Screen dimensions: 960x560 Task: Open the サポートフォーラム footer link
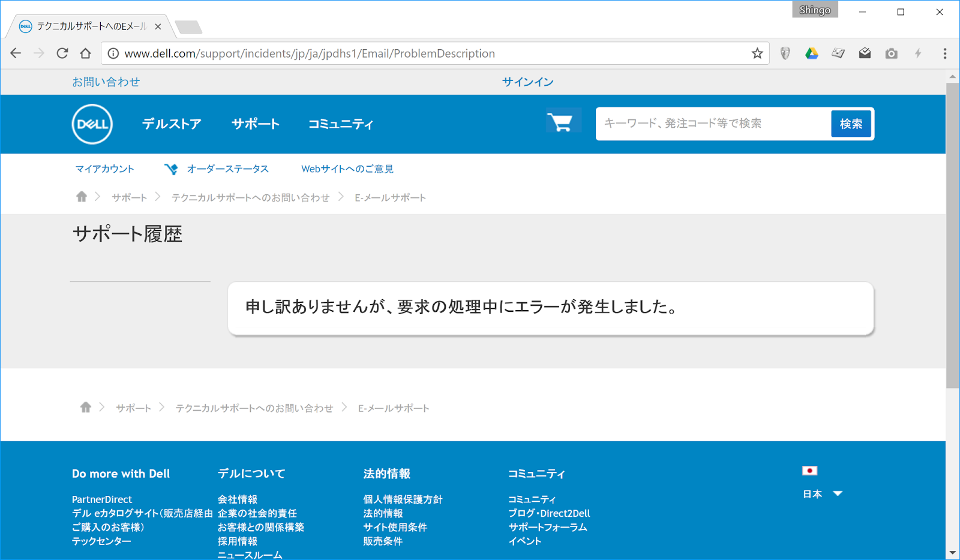(548, 527)
